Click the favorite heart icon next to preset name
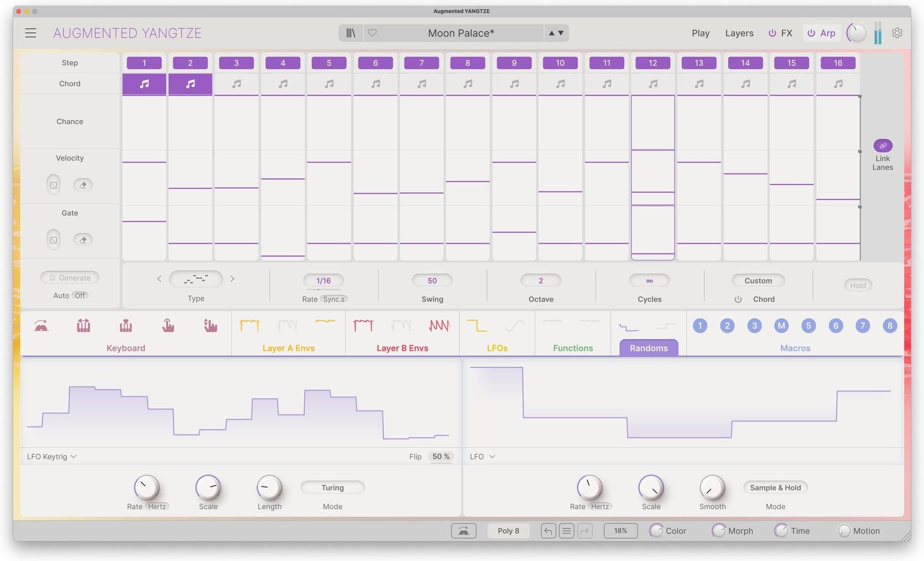The height and width of the screenshot is (561, 924). point(372,33)
